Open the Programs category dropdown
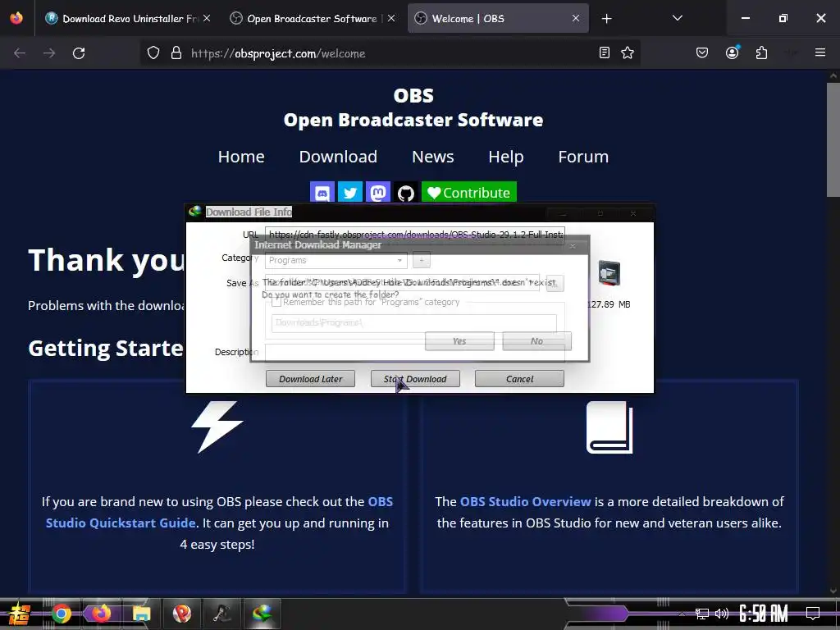 [x=336, y=260]
